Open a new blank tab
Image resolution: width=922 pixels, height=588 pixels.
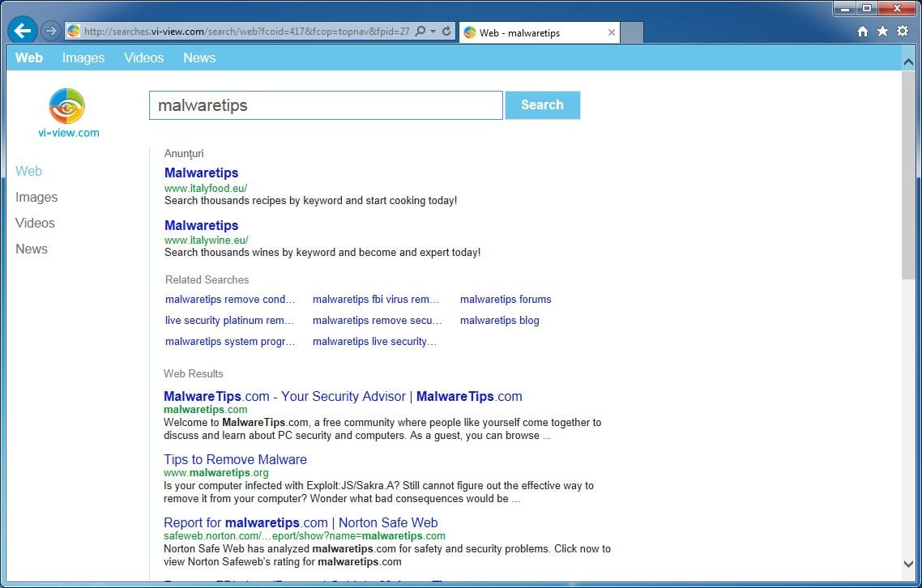(632, 33)
